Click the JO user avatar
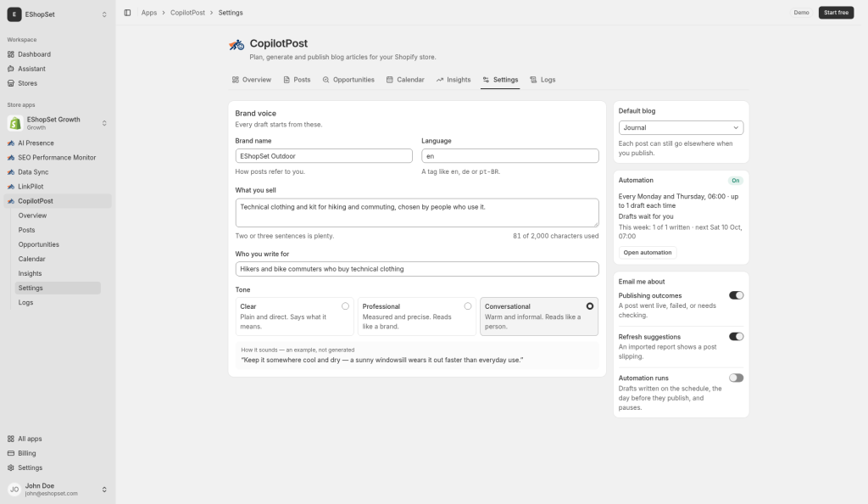This screenshot has width=868, height=504. point(14,490)
